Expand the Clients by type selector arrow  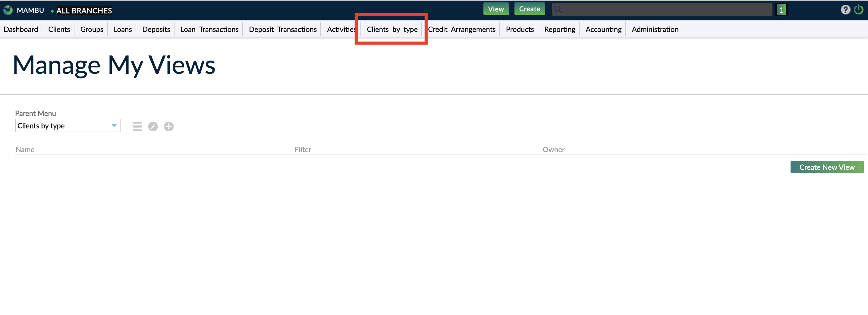pos(114,125)
